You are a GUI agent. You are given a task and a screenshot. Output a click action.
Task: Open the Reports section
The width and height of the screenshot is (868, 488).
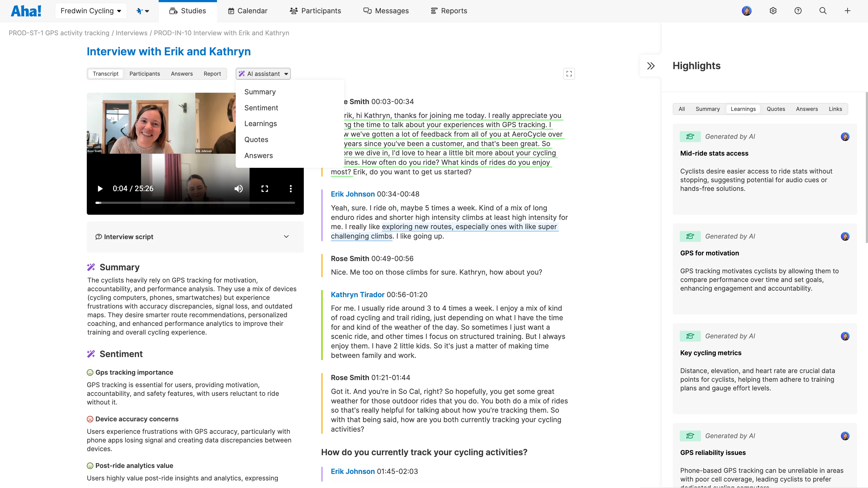pos(448,11)
